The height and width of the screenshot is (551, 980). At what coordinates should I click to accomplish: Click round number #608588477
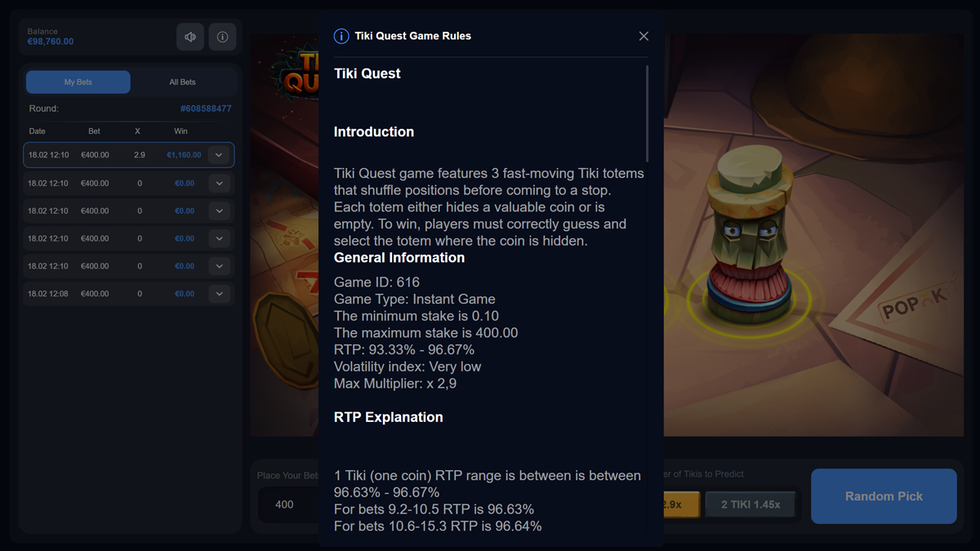[x=206, y=109]
